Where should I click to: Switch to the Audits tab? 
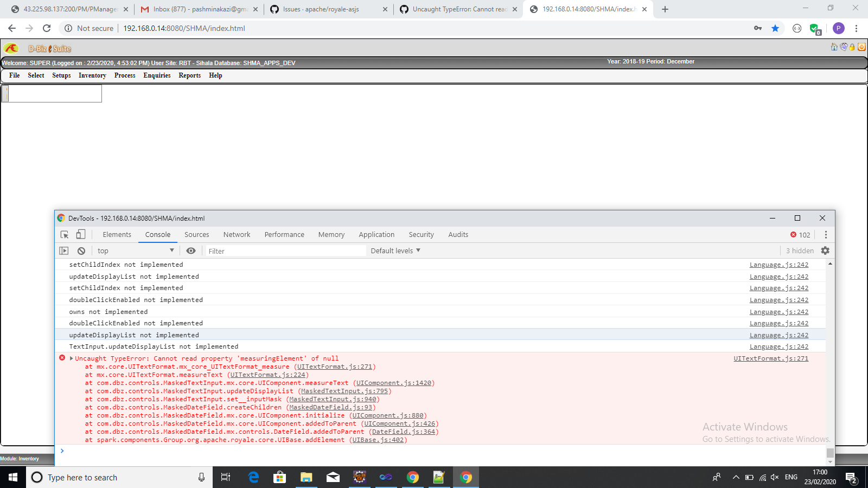click(x=458, y=235)
